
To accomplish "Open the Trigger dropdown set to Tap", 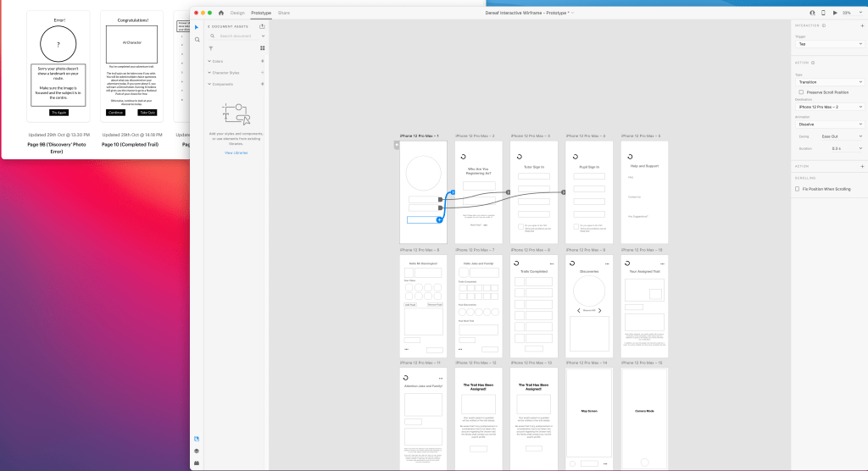I will point(829,43).
